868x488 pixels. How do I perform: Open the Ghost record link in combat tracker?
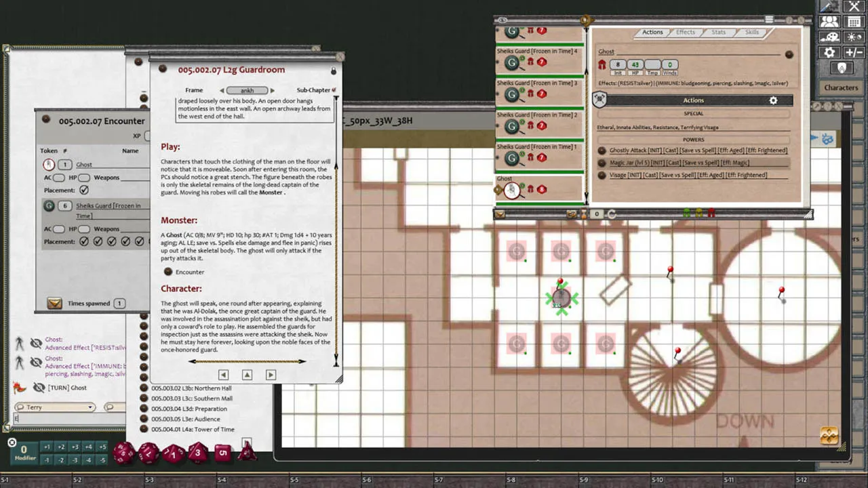(789, 54)
